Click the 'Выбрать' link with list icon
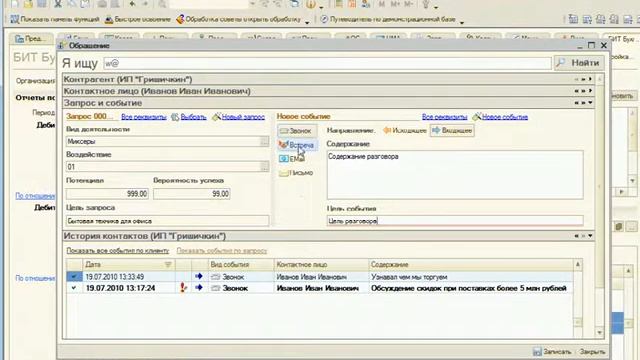 tap(189, 117)
